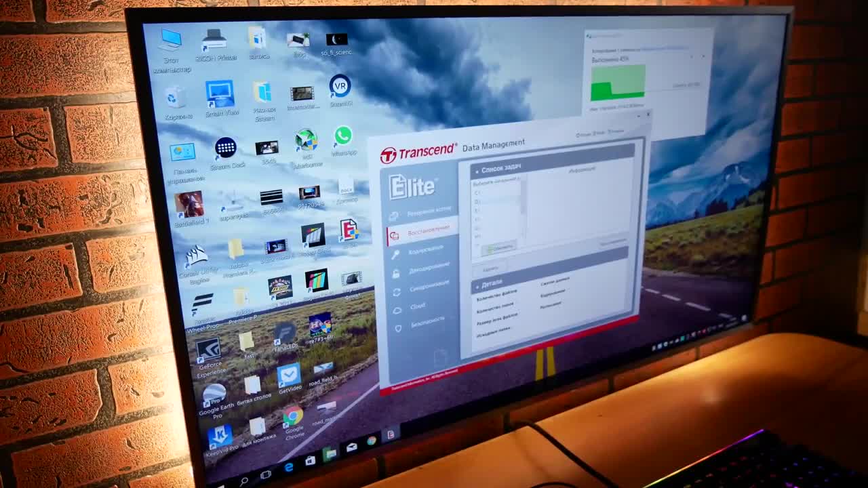Launch the SteamVR shortcut
Screen dimensions: 868x488
pos(340,91)
